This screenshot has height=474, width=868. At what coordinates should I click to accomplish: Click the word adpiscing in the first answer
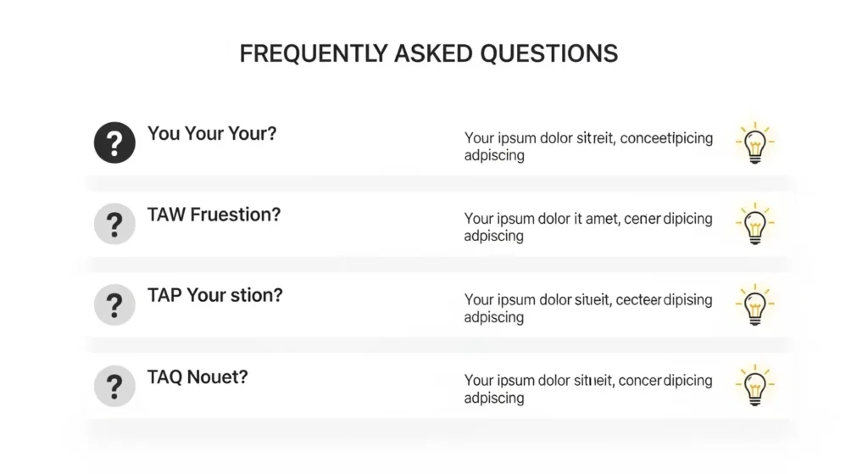click(494, 155)
